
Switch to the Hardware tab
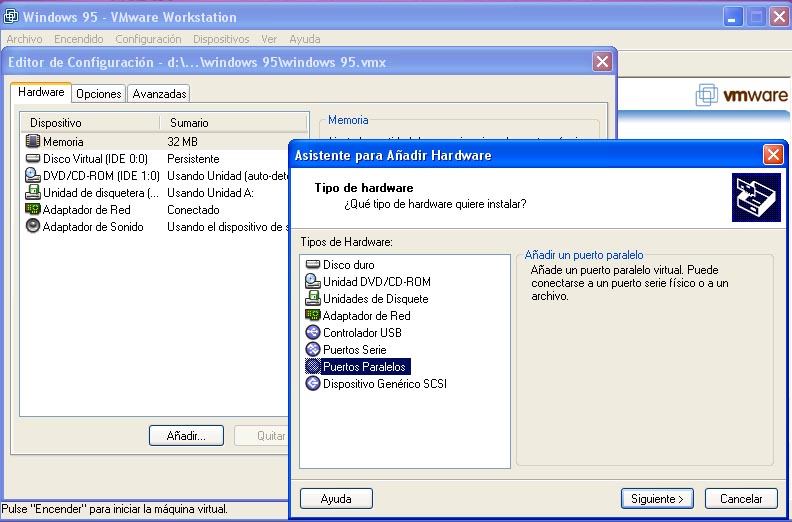click(x=41, y=92)
